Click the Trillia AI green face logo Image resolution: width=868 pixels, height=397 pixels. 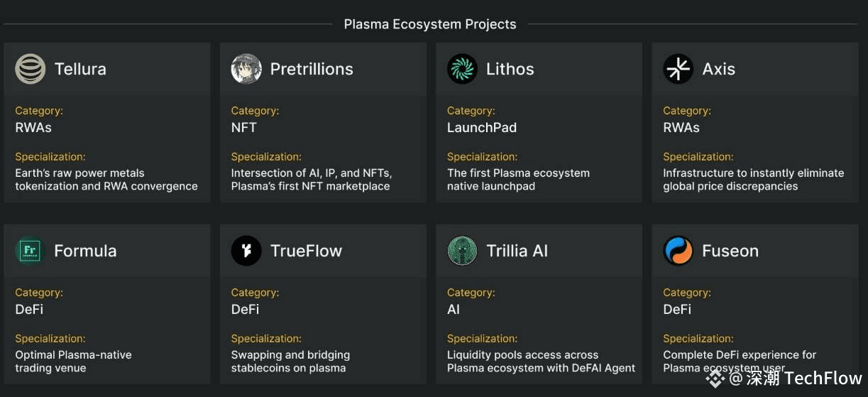462,251
